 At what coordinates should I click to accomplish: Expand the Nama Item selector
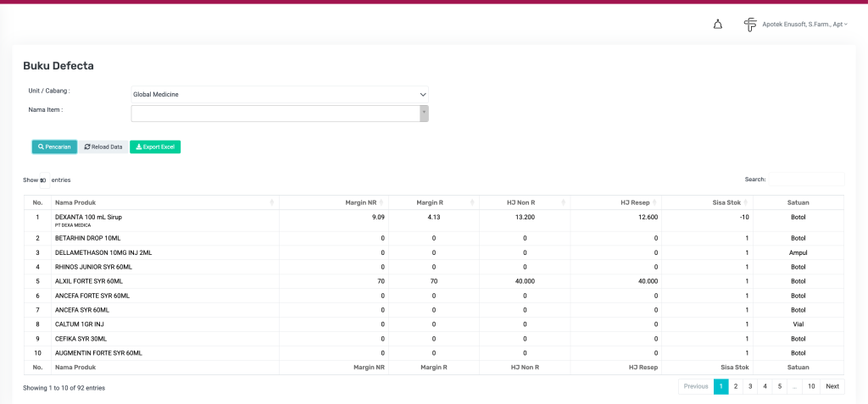click(x=424, y=113)
